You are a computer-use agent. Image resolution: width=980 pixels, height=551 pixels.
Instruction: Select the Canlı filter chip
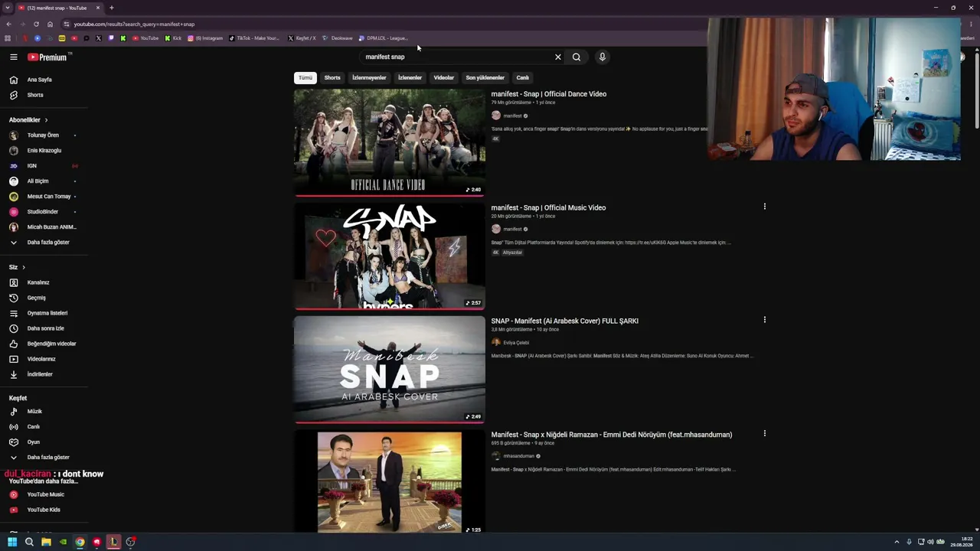coord(523,77)
